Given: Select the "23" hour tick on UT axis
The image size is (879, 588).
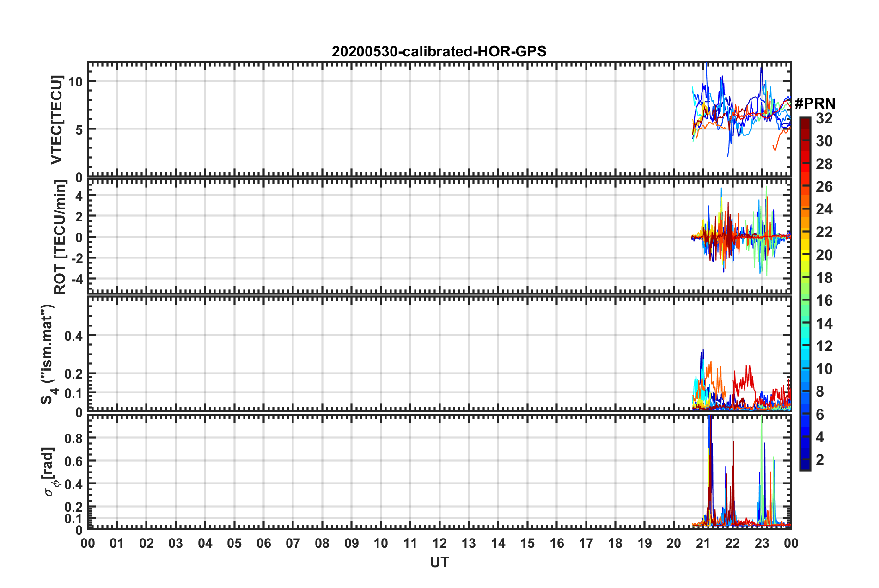Looking at the screenshot, I should tap(762, 543).
